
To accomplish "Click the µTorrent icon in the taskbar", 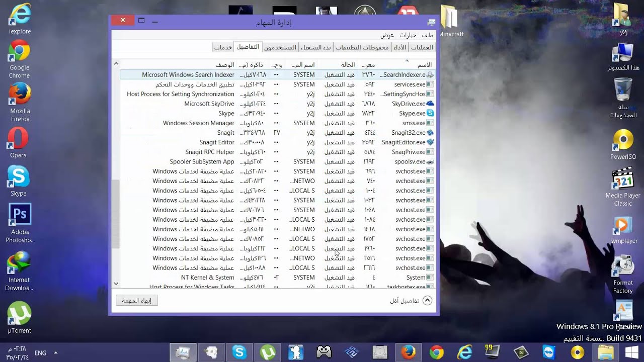I will point(267,352).
